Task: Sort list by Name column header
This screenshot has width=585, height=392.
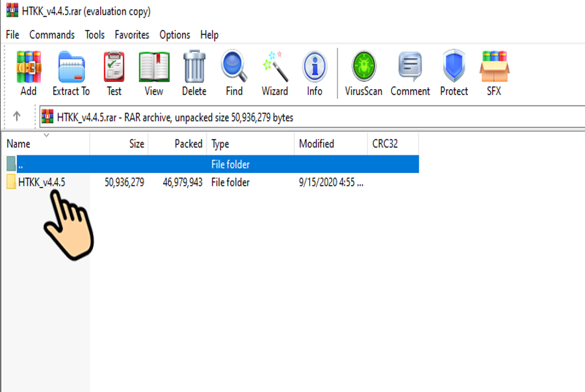Action: pos(19,144)
